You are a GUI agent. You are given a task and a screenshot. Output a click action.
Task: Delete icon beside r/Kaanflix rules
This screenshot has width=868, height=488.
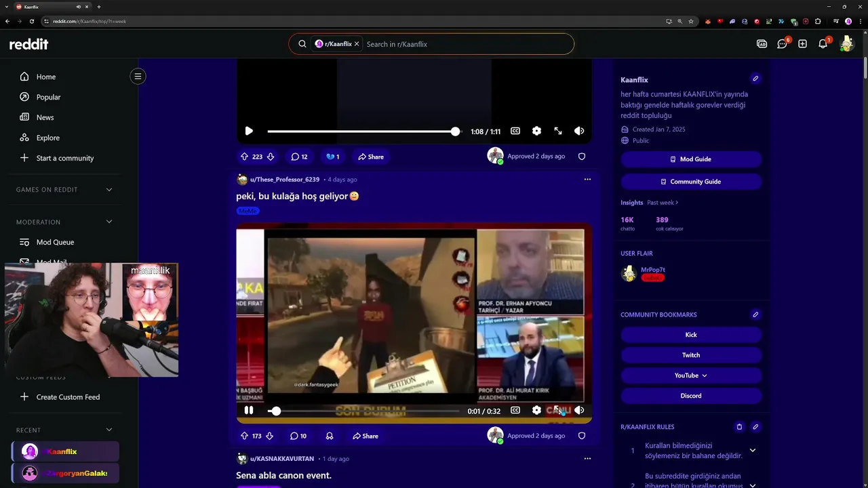pyautogui.click(x=739, y=427)
